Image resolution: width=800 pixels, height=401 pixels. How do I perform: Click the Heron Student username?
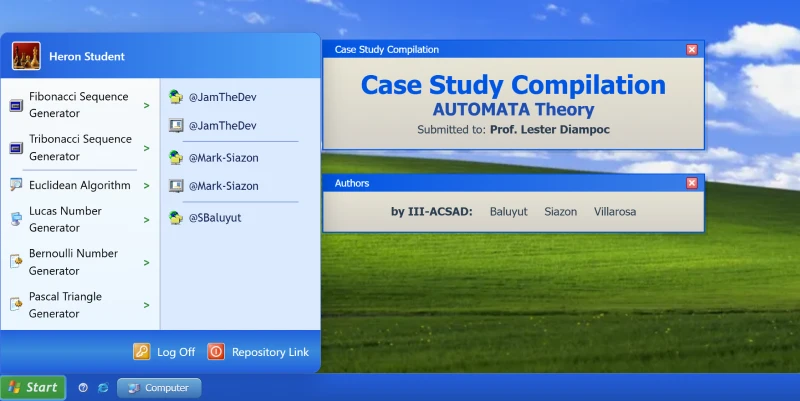point(87,56)
